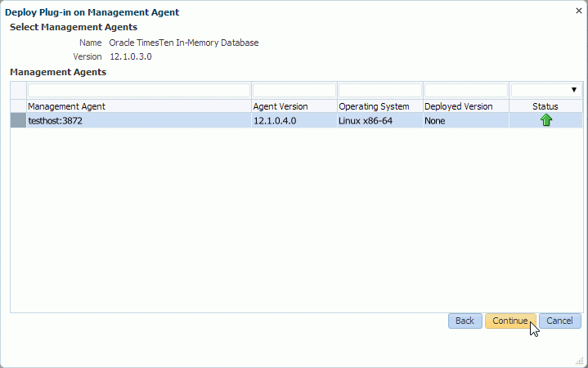The image size is (588, 368).
Task: Go back with the Back button
Action: coord(465,321)
